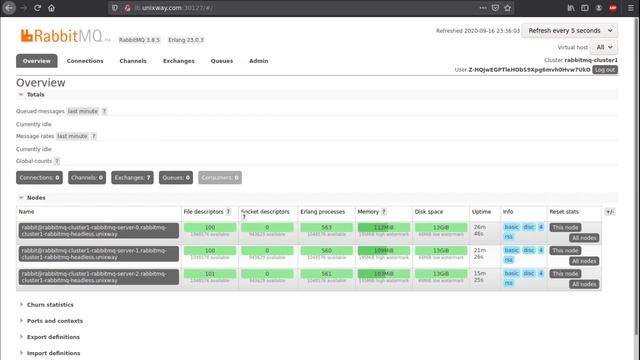
Task: Click the Exchanges: 7 count button
Action: click(132, 178)
